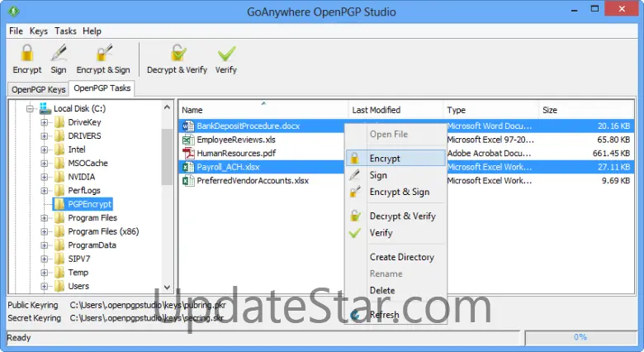The width and height of the screenshot is (644, 352).
Task: Sort by Size column header
Action: tap(586, 110)
